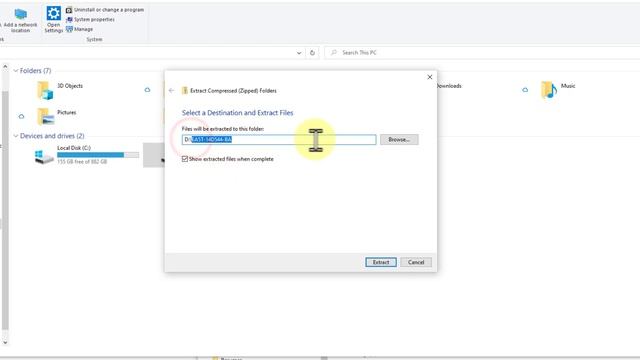Click Manage in the System group
This screenshot has height=360, width=640.
point(80,29)
